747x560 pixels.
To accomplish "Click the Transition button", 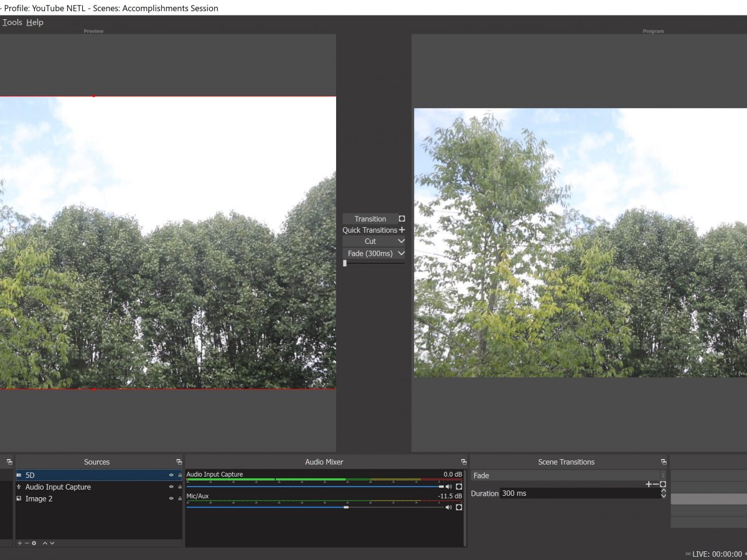I will pyautogui.click(x=370, y=219).
